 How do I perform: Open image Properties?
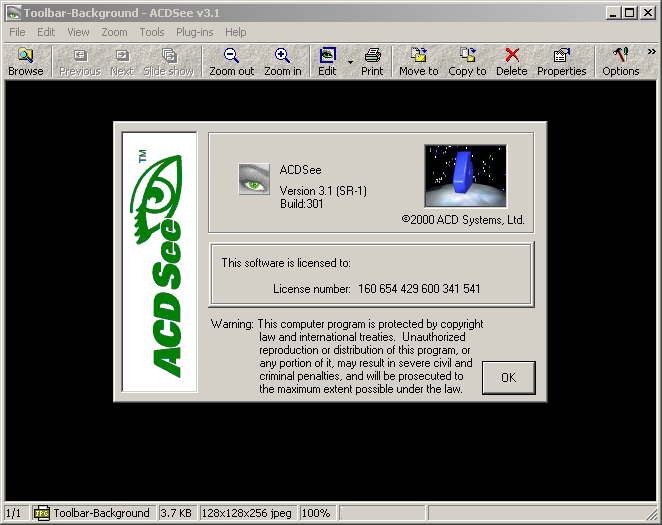[x=562, y=62]
